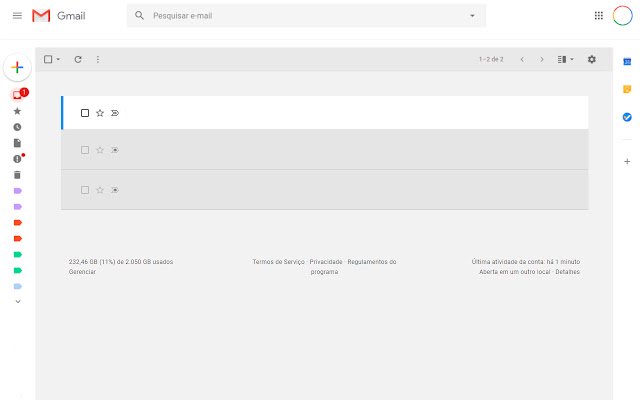Add a side panel add-on

[627, 161]
